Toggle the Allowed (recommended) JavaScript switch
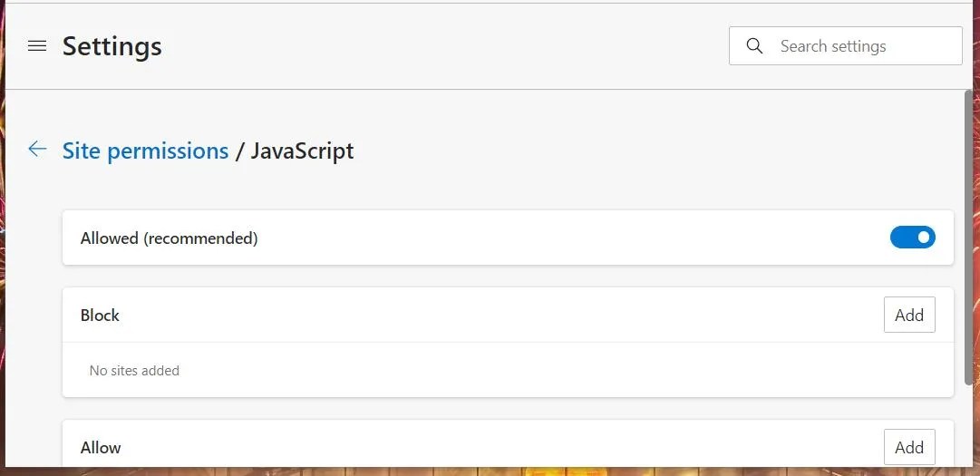 click(x=912, y=238)
